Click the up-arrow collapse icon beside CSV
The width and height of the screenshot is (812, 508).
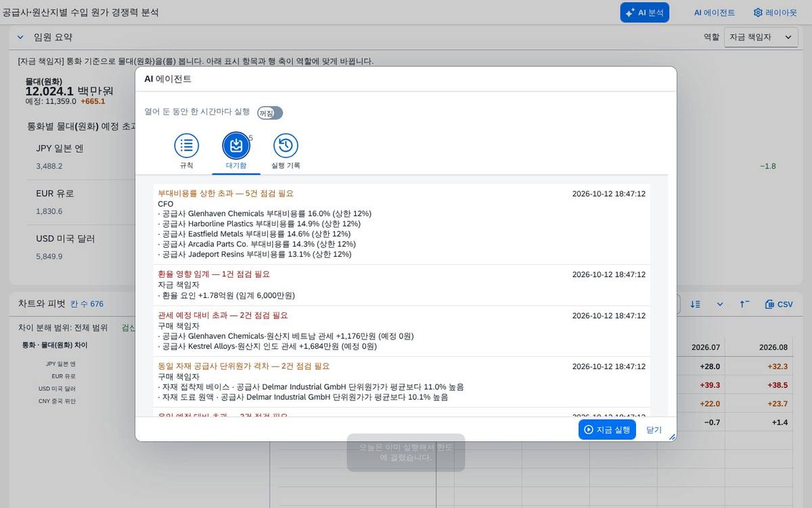click(x=744, y=304)
